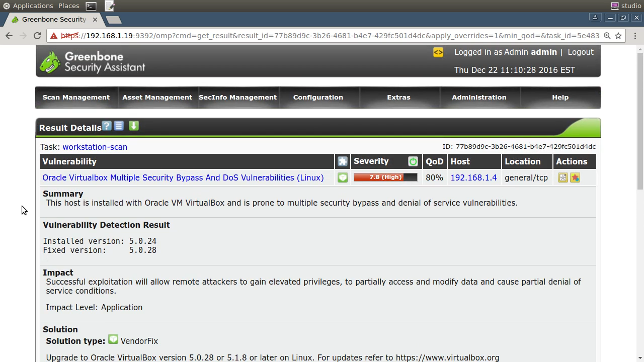This screenshot has height=362, width=644.
Task: Click the Impact Level: Application text
Action: pos(94,307)
